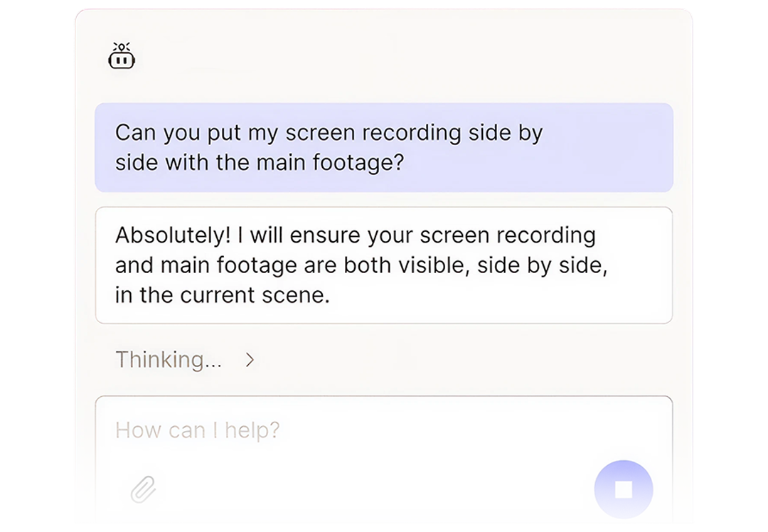
Task: Click the Thinking label
Action: pos(169,359)
